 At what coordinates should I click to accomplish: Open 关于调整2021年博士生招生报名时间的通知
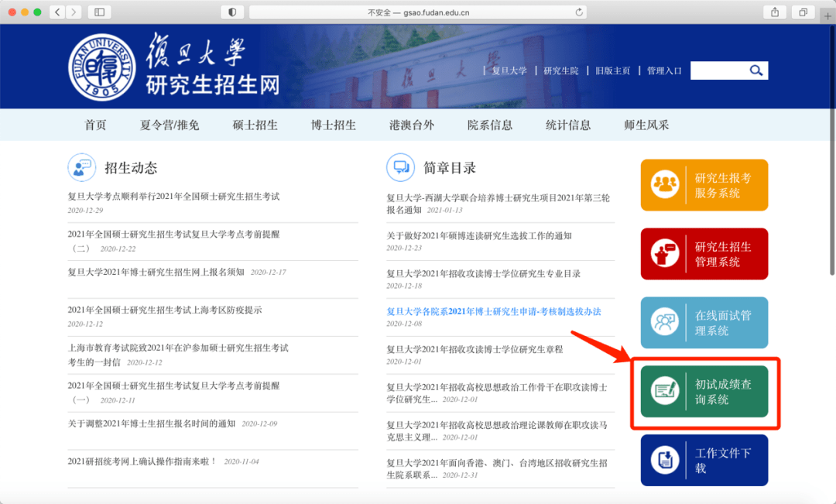[152, 423]
